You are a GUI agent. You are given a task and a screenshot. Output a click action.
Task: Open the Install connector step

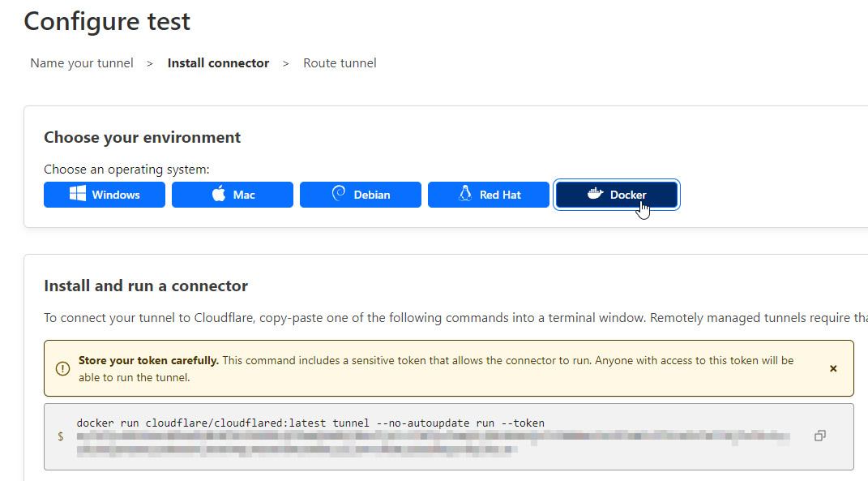click(x=218, y=63)
